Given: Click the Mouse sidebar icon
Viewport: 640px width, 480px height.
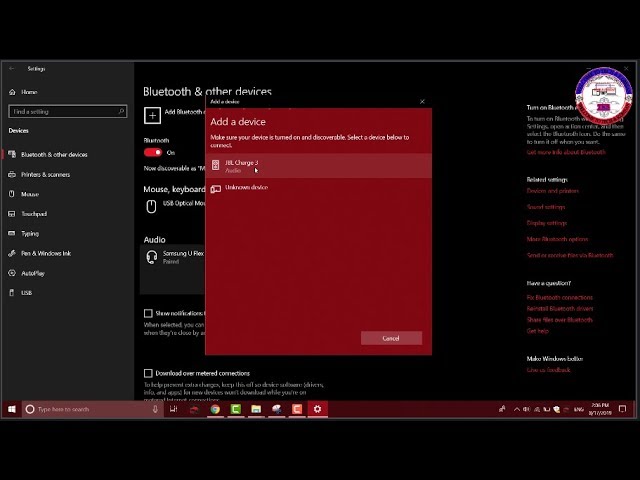Looking at the screenshot, I should (12, 194).
